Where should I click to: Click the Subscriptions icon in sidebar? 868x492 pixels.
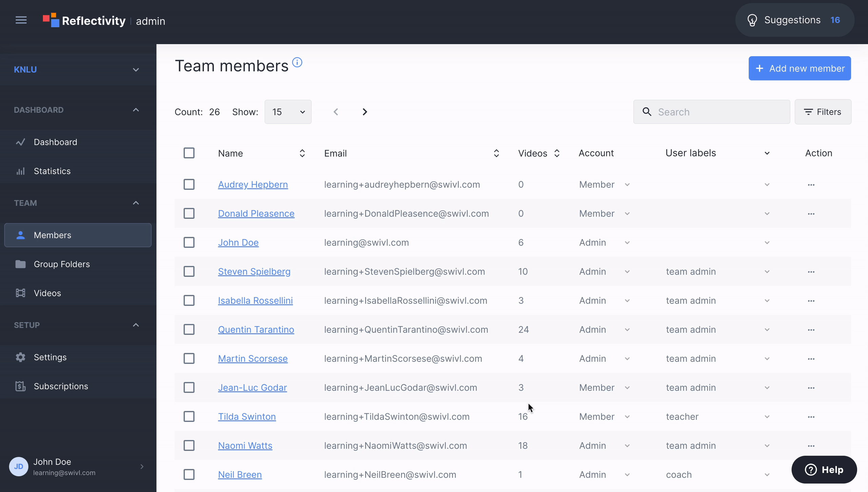click(21, 386)
